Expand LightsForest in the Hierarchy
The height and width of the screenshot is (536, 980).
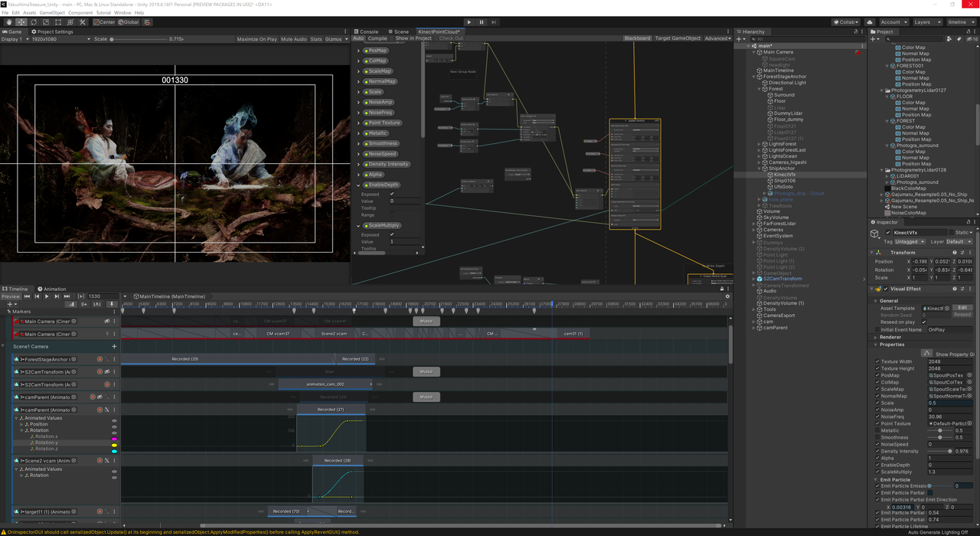coord(759,144)
